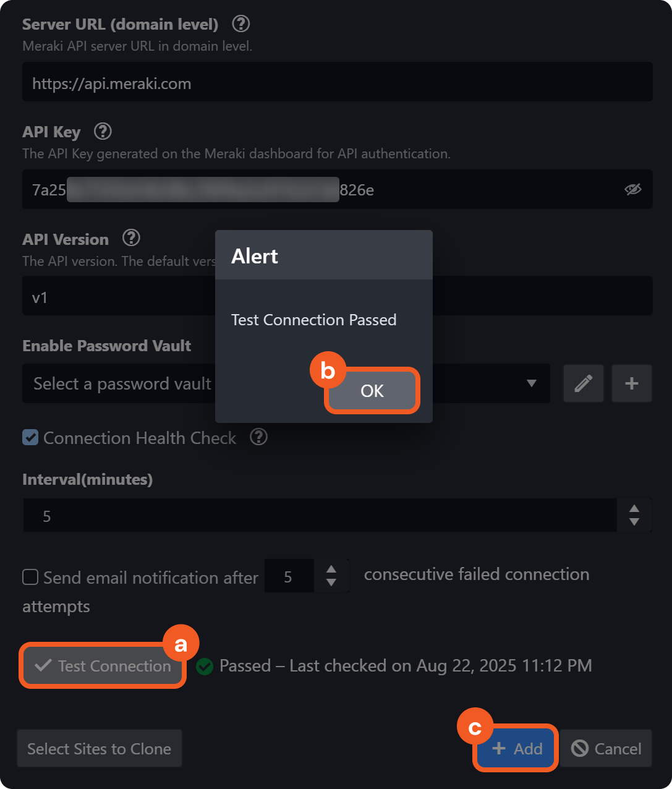
Task: Click Select Sites to Clone
Action: pyautogui.click(x=99, y=748)
